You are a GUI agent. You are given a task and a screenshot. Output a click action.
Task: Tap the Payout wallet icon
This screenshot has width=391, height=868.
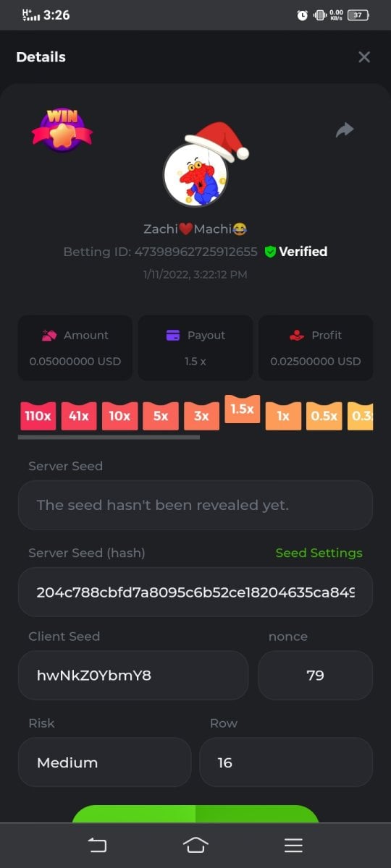tap(173, 335)
